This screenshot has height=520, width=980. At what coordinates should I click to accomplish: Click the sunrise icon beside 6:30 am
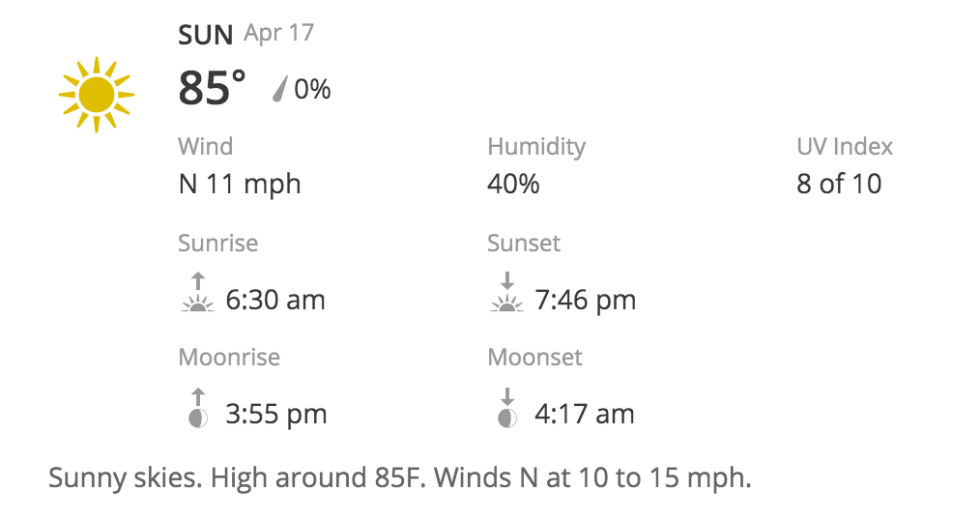pos(197,294)
